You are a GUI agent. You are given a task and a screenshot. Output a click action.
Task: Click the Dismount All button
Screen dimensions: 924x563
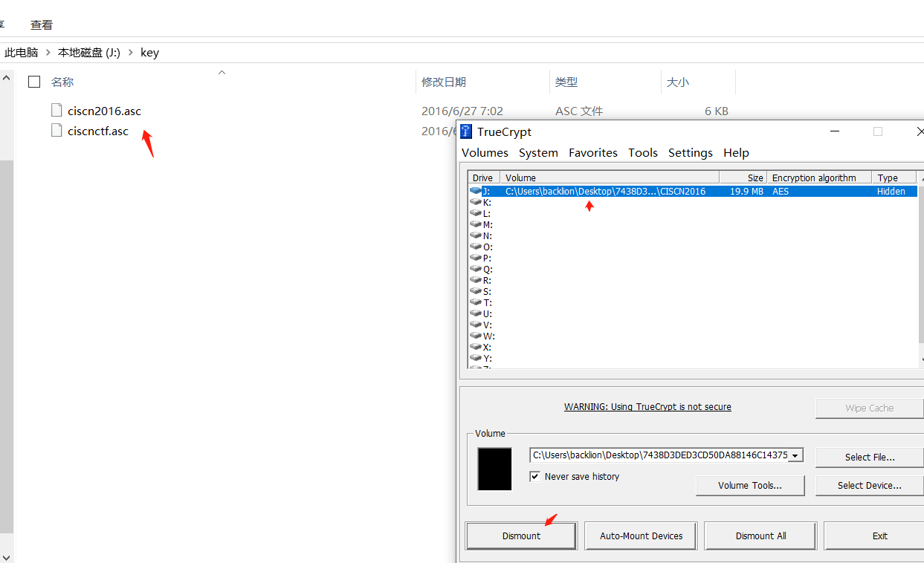[x=760, y=536]
